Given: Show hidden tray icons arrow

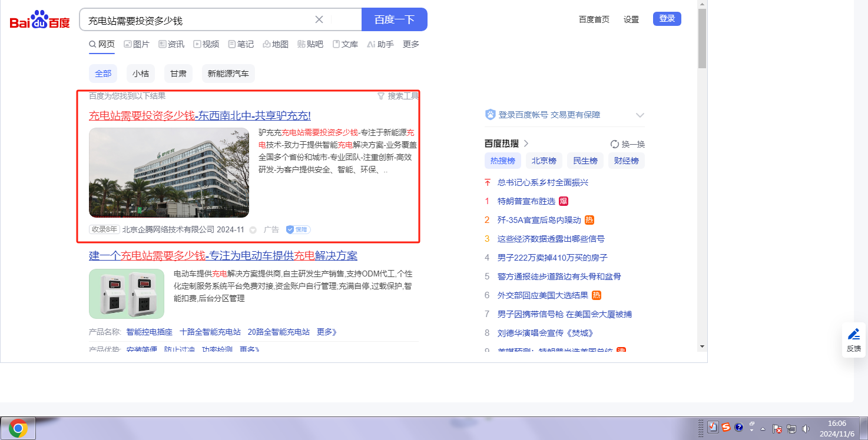Looking at the screenshot, I should tap(763, 428).
